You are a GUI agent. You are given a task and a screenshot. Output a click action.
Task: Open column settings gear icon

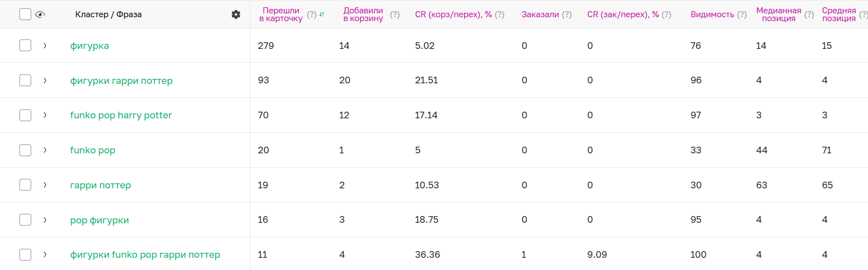pyautogui.click(x=236, y=14)
